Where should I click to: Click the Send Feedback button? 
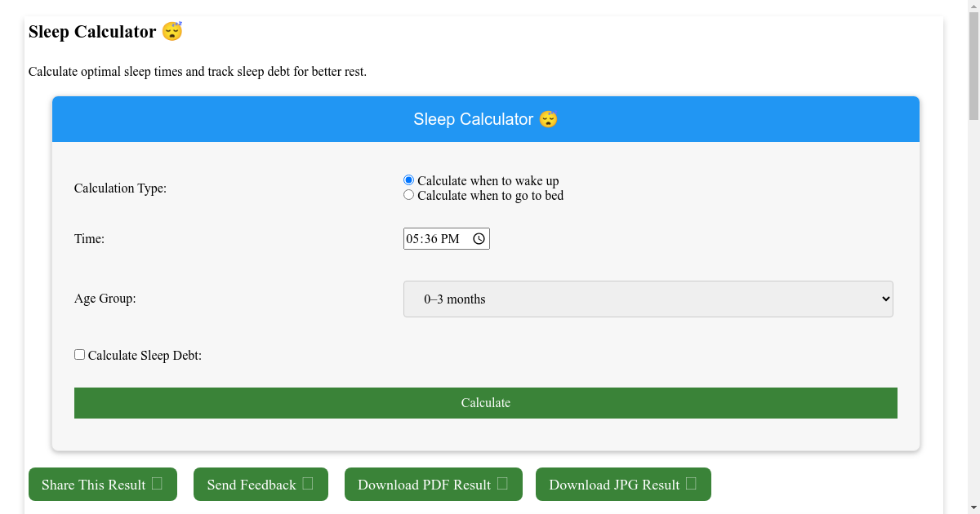[261, 484]
